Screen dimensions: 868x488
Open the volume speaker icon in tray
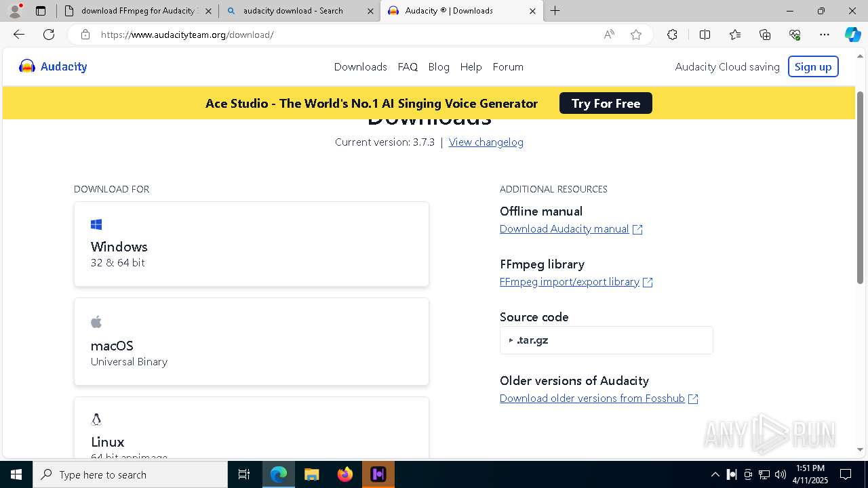pos(781,474)
